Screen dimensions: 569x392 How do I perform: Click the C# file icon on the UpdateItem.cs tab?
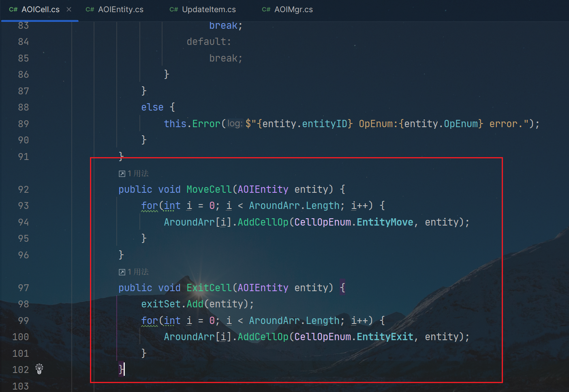174,9
